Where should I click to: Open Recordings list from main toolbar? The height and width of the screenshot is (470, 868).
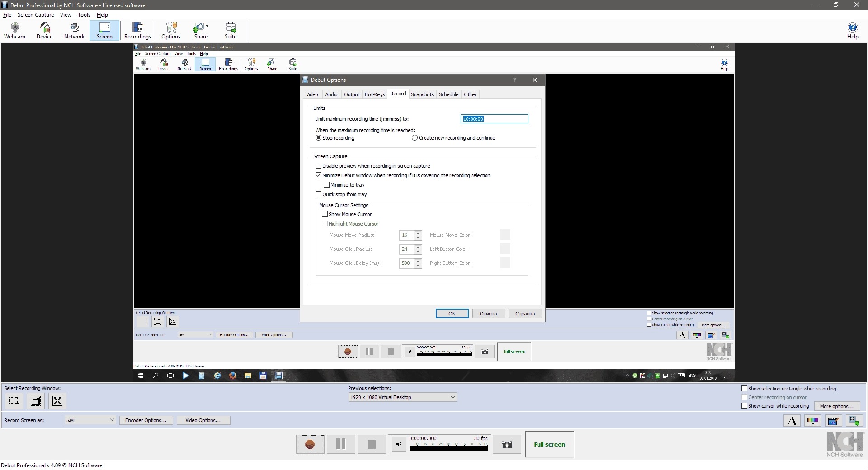(x=137, y=31)
